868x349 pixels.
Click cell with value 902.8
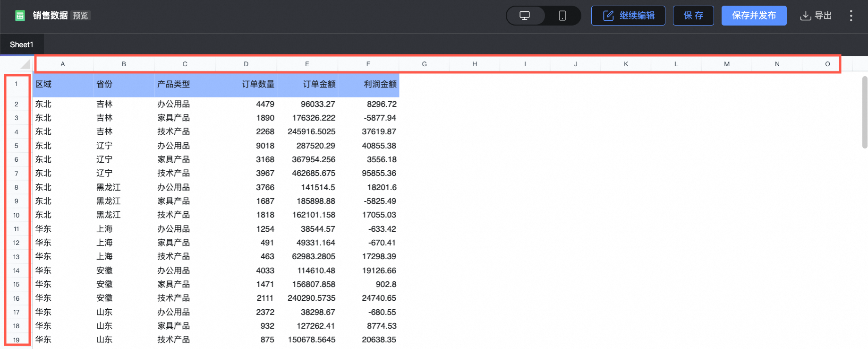pos(368,284)
